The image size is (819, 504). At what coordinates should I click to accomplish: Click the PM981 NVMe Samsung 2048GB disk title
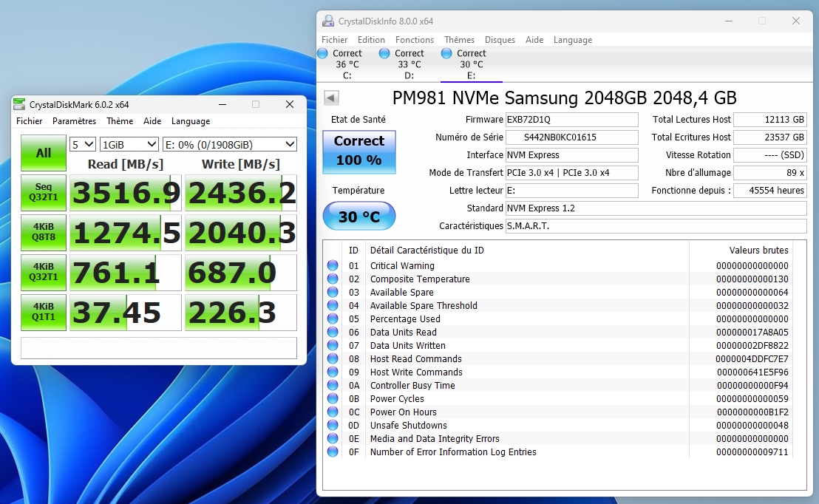[x=564, y=98]
